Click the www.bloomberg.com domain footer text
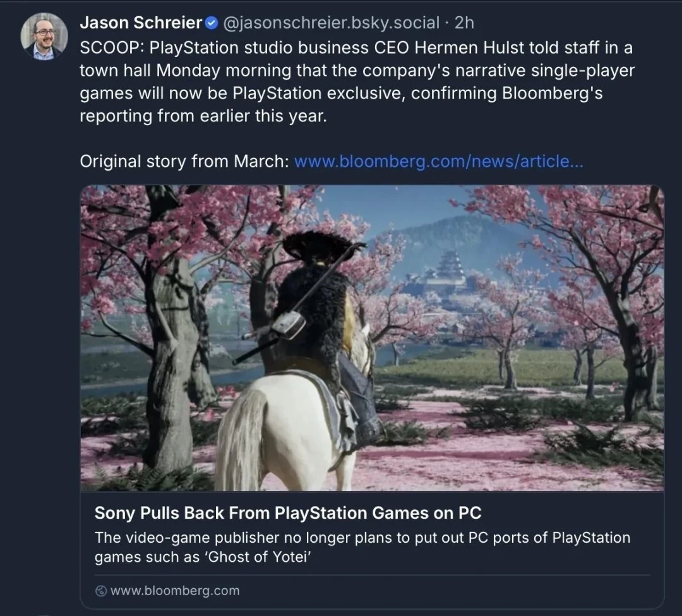682x616 pixels. [175, 591]
